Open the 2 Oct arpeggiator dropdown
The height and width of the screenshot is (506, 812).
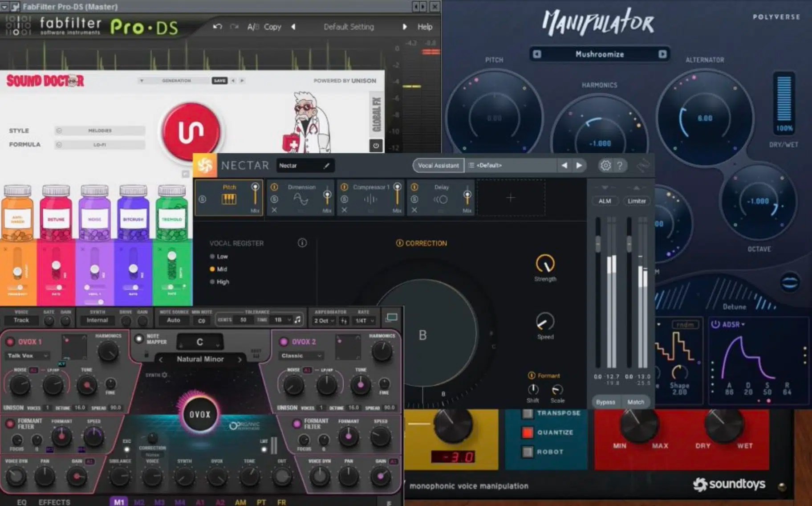pos(324,320)
